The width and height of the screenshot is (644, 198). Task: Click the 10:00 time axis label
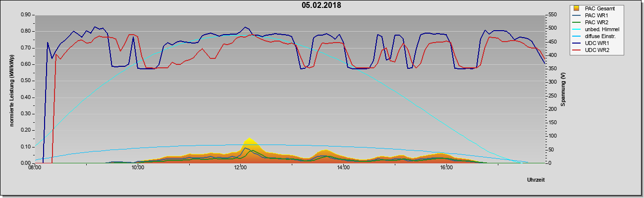(x=138, y=168)
